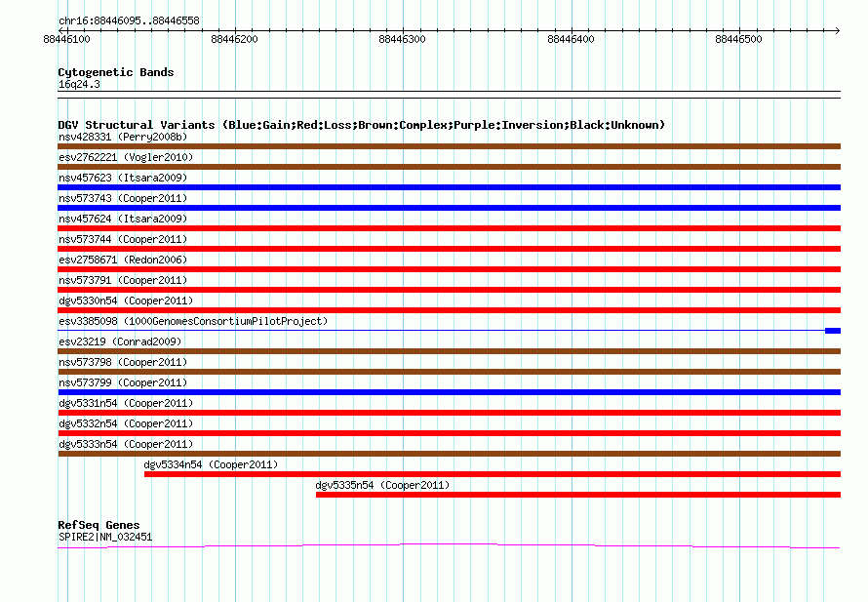Click brown bar under esv2762221
Image resolution: width=868 pixels, height=602 pixels.
pyautogui.click(x=449, y=167)
